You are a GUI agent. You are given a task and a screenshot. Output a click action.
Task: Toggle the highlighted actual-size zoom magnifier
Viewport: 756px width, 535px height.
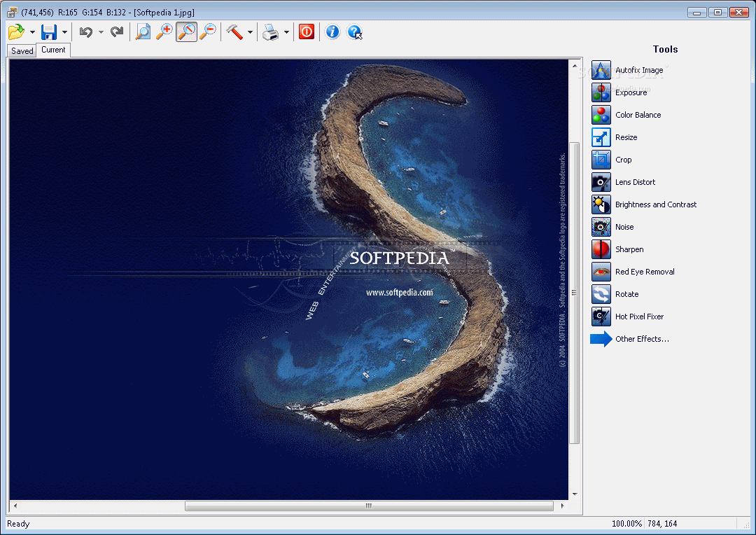pyautogui.click(x=187, y=32)
